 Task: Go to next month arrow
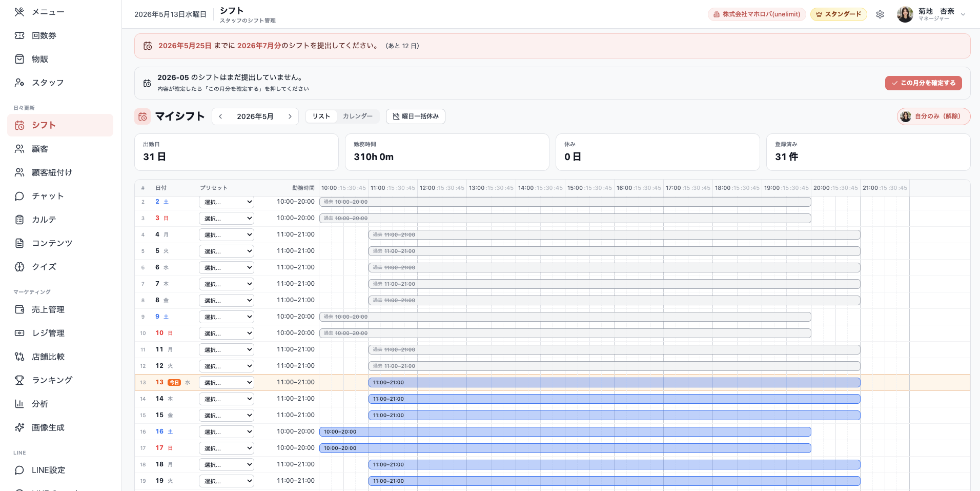click(x=290, y=116)
